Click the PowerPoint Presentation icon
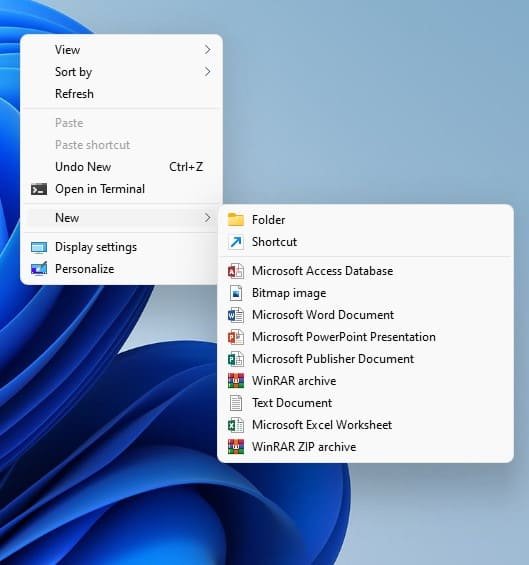The image size is (529, 565). pos(236,337)
